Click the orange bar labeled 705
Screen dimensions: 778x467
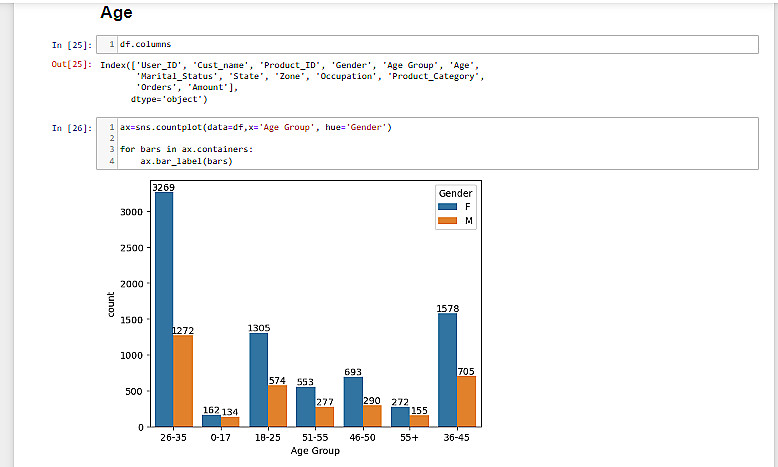pyautogui.click(x=467, y=401)
